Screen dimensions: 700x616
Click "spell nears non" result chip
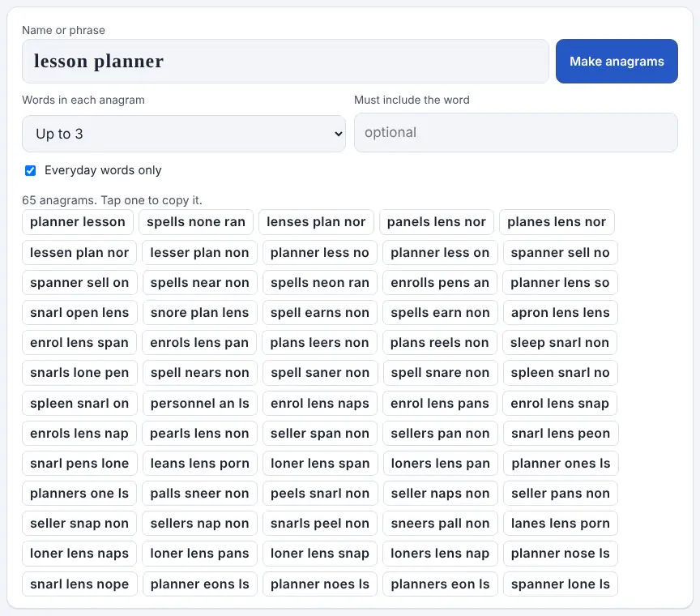[x=200, y=373]
